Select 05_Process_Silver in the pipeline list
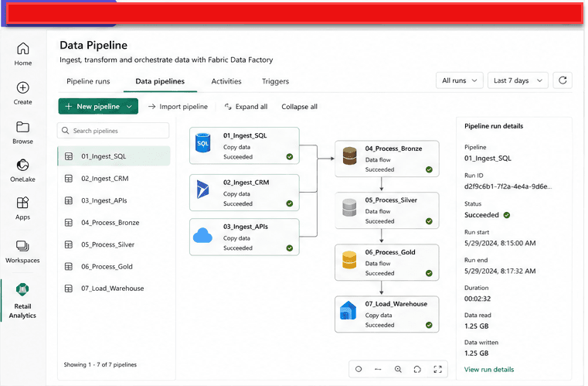 (114, 244)
